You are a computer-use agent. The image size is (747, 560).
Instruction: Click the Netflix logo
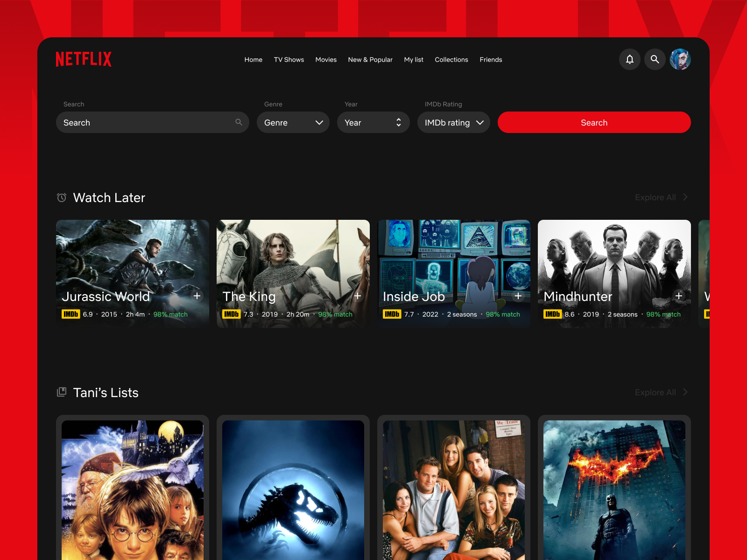[x=84, y=59]
